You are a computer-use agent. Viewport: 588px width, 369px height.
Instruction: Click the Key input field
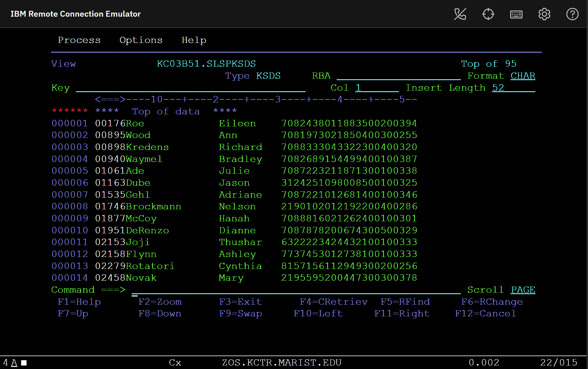click(191, 88)
